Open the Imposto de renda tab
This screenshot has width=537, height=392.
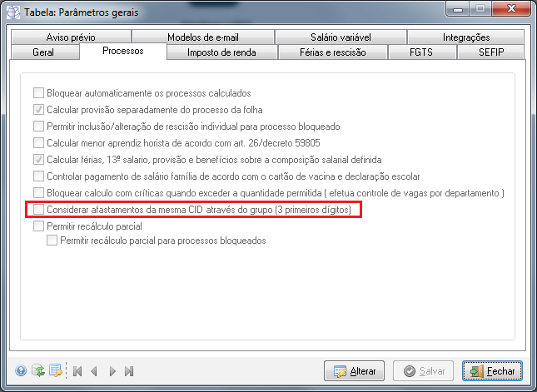(x=220, y=52)
